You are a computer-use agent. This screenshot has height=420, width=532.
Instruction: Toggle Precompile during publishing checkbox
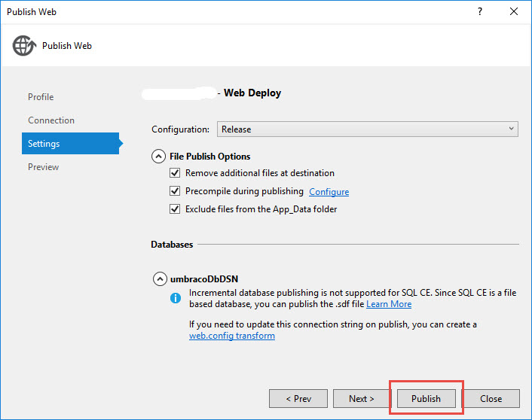(x=175, y=191)
